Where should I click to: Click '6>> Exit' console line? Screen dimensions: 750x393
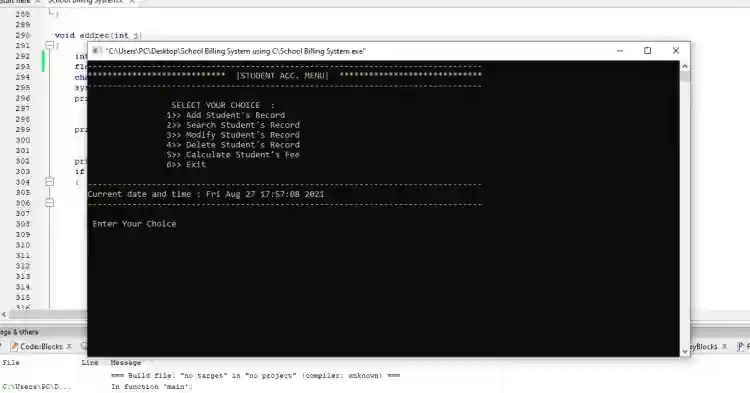click(186, 164)
